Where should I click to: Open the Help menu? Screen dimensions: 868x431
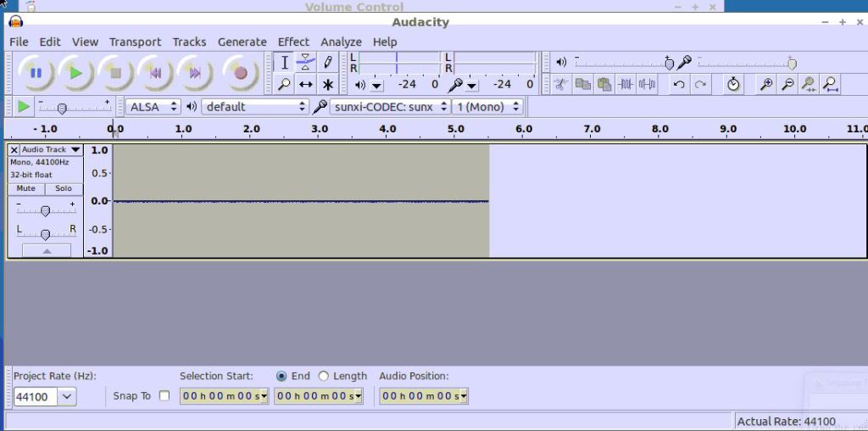click(385, 42)
